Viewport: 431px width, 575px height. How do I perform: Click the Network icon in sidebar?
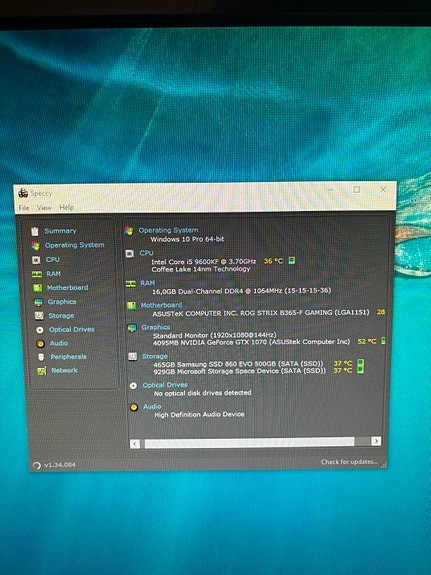click(41, 371)
